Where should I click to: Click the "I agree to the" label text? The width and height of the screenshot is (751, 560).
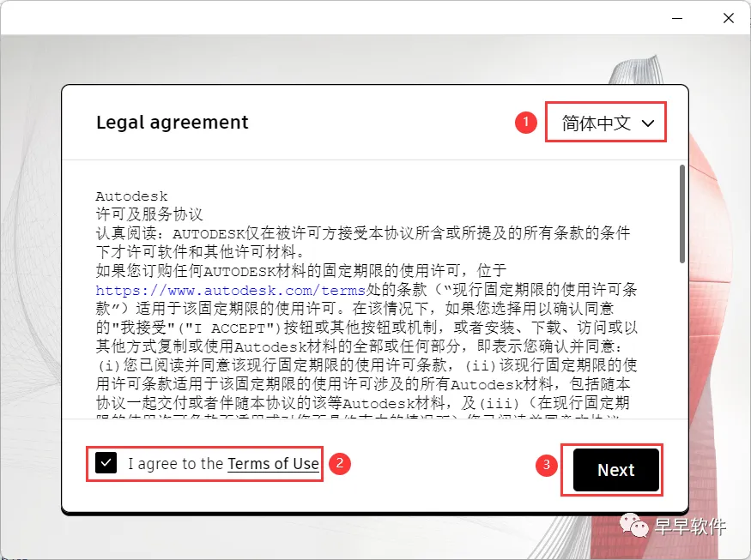click(176, 464)
